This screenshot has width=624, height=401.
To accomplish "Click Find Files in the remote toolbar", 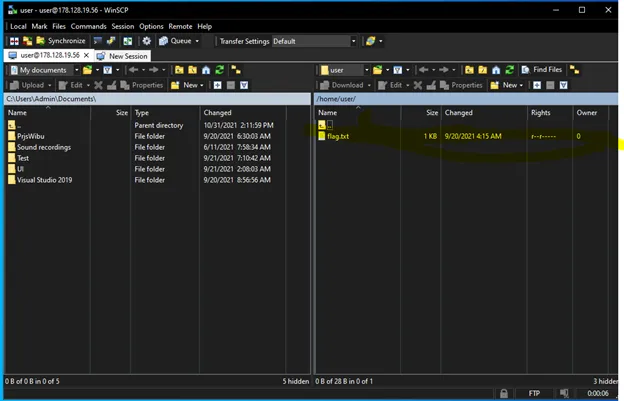I will pos(541,70).
